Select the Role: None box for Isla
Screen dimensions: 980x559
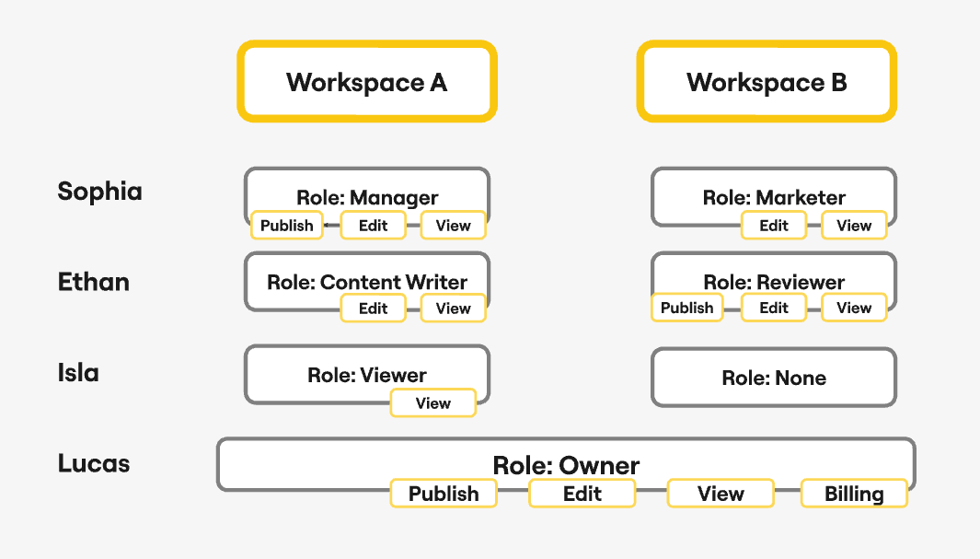(773, 378)
